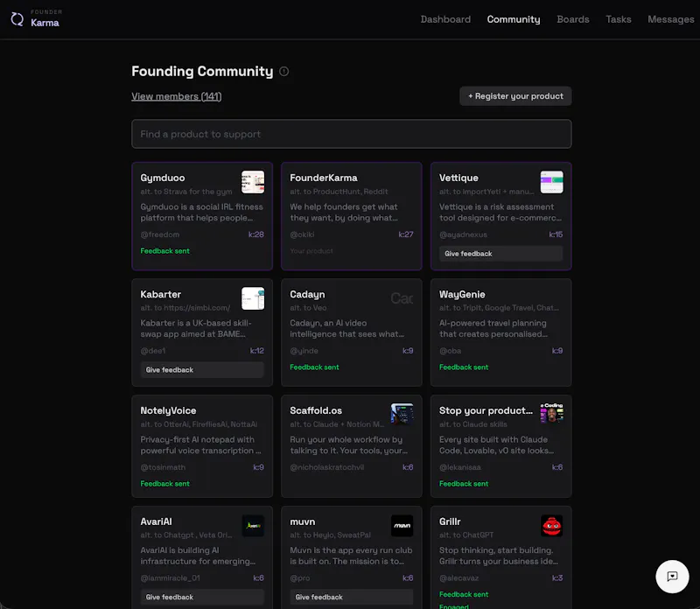Click the @tosinmath username
The image size is (700, 609).
tap(163, 467)
